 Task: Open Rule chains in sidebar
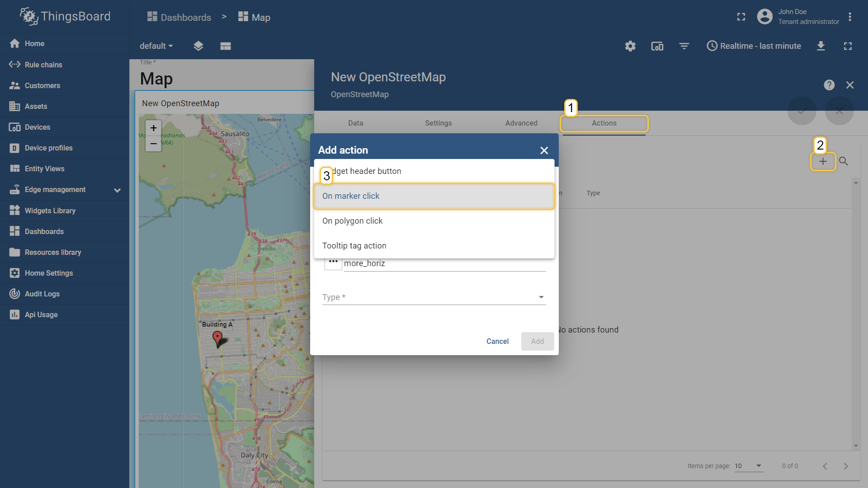click(x=64, y=65)
